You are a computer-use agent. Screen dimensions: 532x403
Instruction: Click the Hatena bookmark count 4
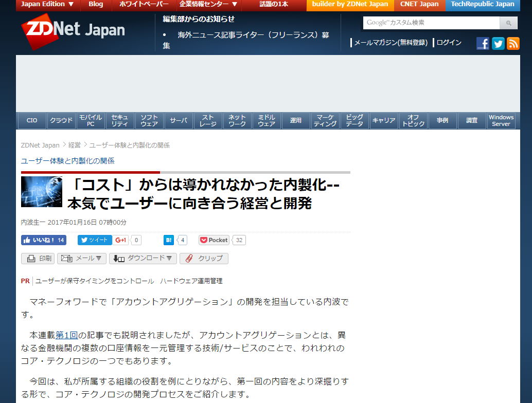(183, 240)
